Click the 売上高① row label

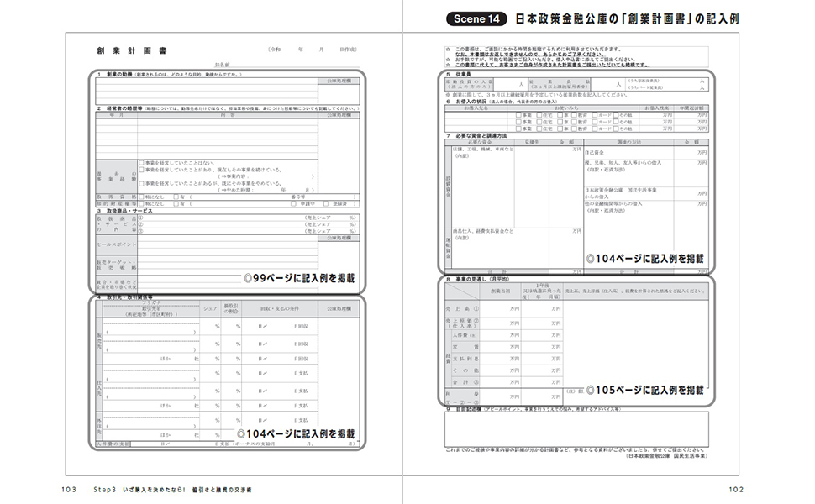tap(462, 309)
